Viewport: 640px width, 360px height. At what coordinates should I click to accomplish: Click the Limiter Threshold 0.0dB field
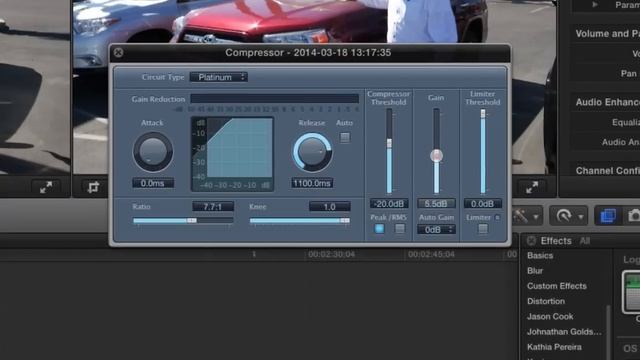(482, 203)
